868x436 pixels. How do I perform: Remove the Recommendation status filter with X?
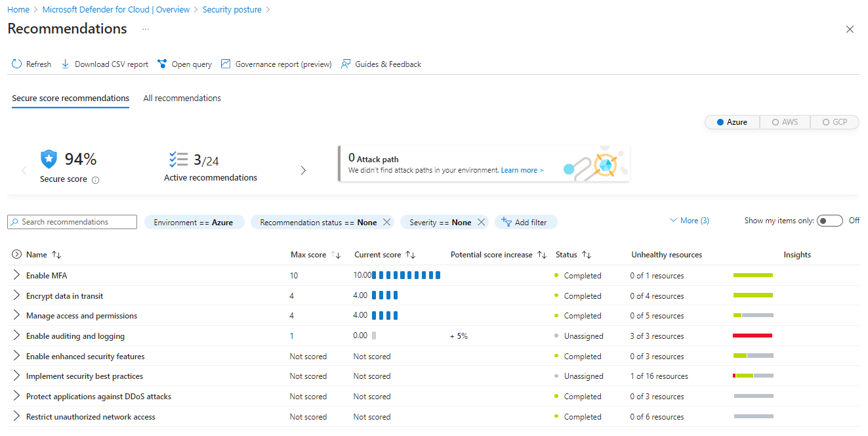pos(387,223)
